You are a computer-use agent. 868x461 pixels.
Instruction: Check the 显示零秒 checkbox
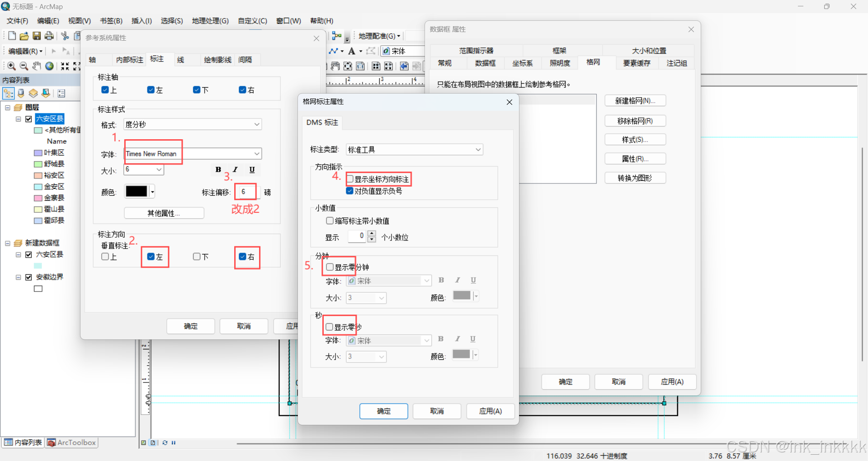click(x=329, y=327)
